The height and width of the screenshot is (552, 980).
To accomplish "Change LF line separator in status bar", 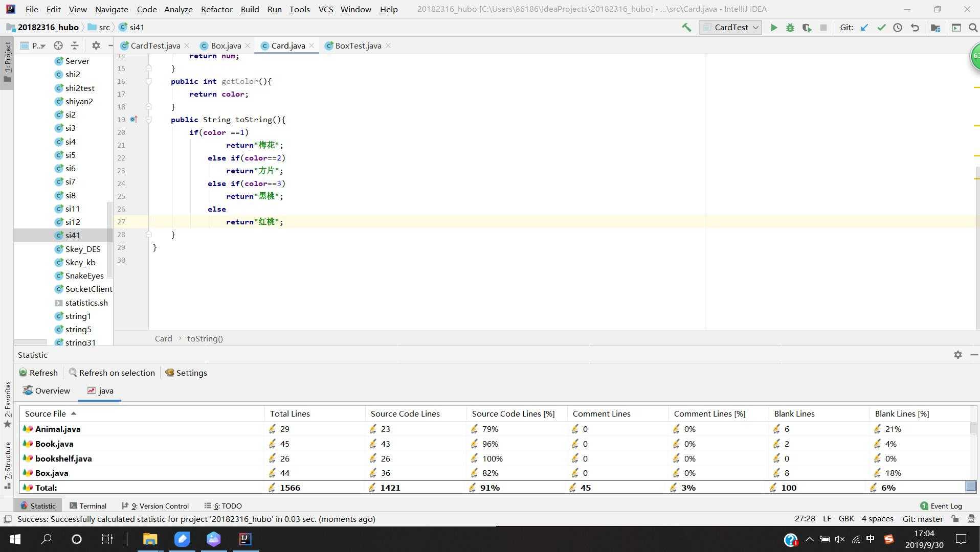I will (x=827, y=519).
